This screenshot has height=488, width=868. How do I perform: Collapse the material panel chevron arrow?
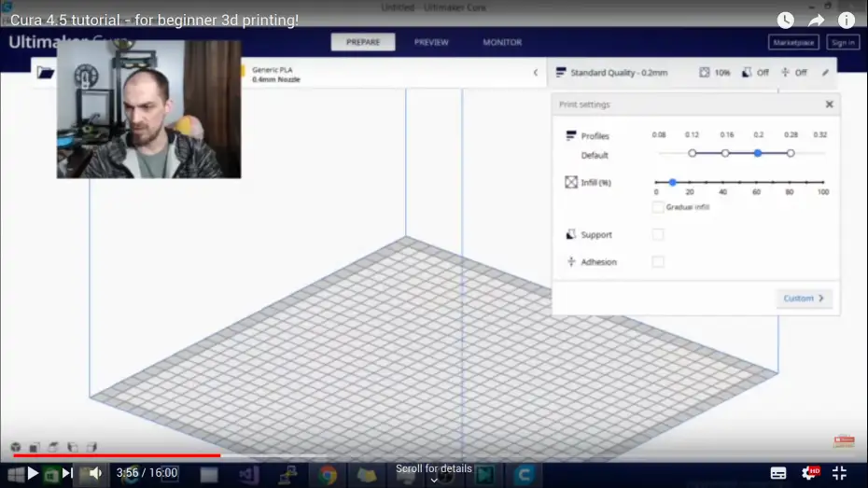(536, 73)
